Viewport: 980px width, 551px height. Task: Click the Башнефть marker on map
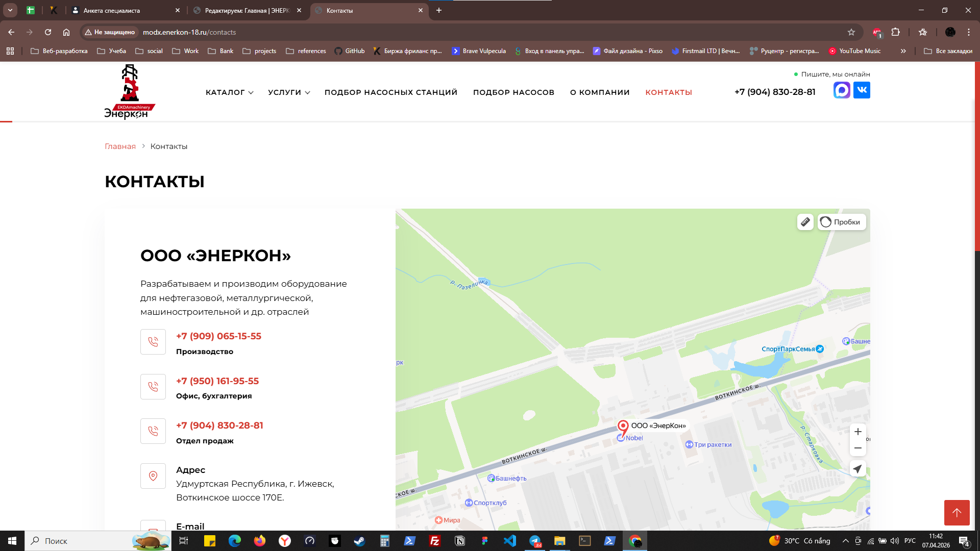coord(507,478)
